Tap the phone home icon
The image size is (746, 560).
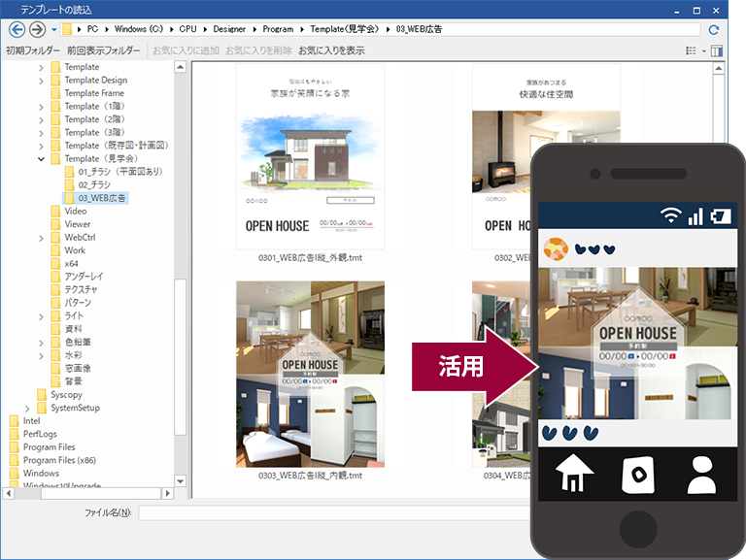coord(574,473)
